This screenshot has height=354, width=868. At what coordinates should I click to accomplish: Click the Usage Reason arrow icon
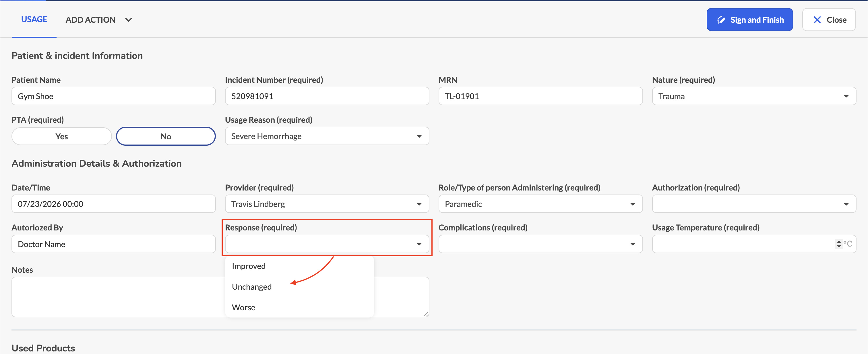(419, 136)
